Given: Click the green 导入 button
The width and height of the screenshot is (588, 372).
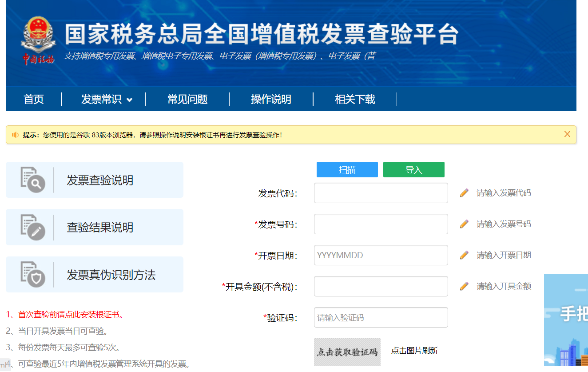Looking at the screenshot, I should (x=413, y=169).
